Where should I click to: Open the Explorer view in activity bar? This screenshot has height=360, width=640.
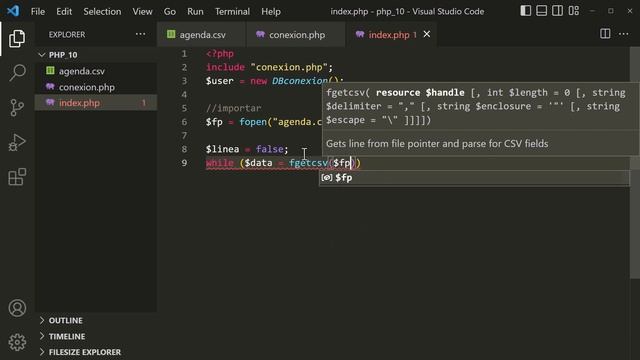pyautogui.click(x=17, y=38)
